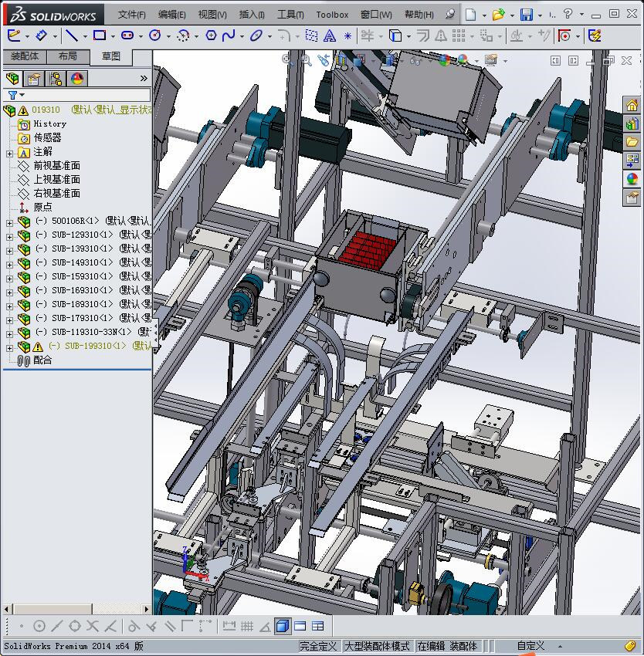Select the Line sketch tool
The width and height of the screenshot is (644, 656).
click(x=72, y=36)
